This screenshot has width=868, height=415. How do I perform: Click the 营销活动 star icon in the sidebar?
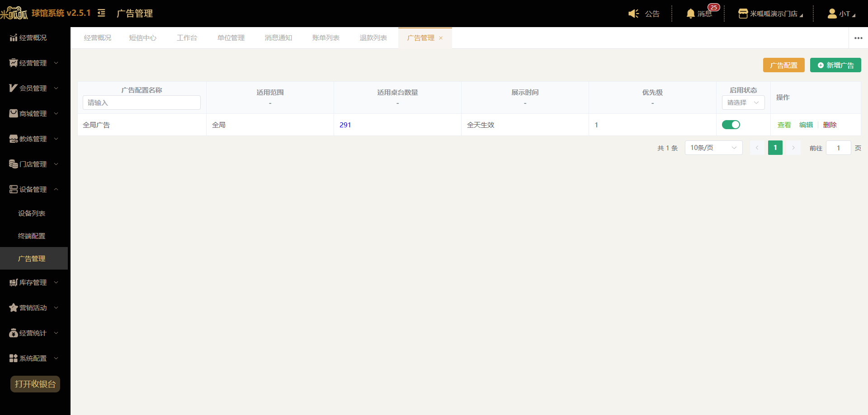point(14,308)
